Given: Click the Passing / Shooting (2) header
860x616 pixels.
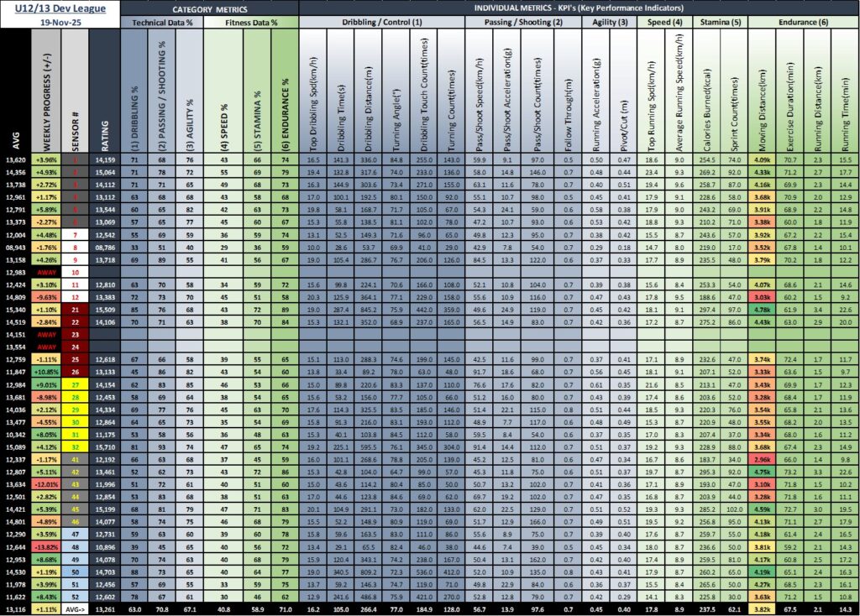Looking at the screenshot, I should click(x=522, y=23).
